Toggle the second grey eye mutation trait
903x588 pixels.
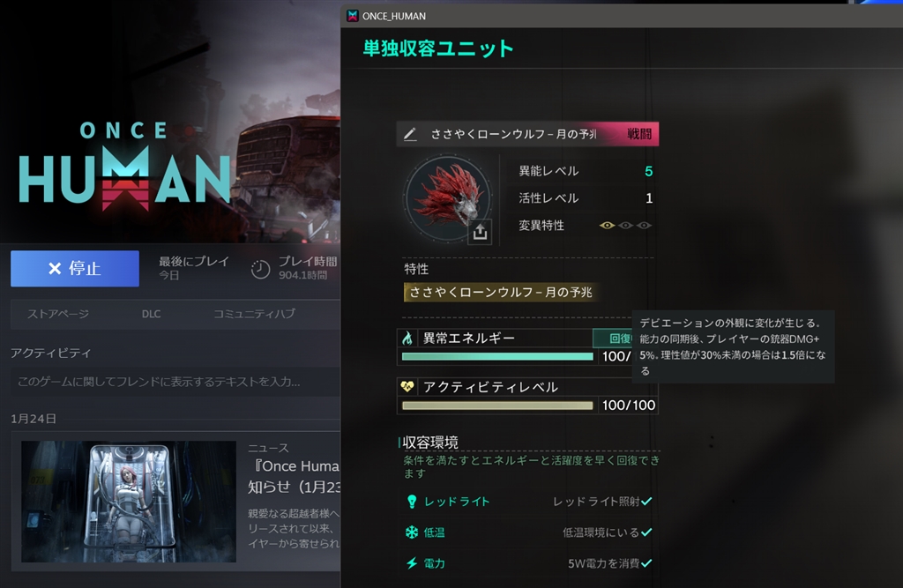tap(625, 225)
